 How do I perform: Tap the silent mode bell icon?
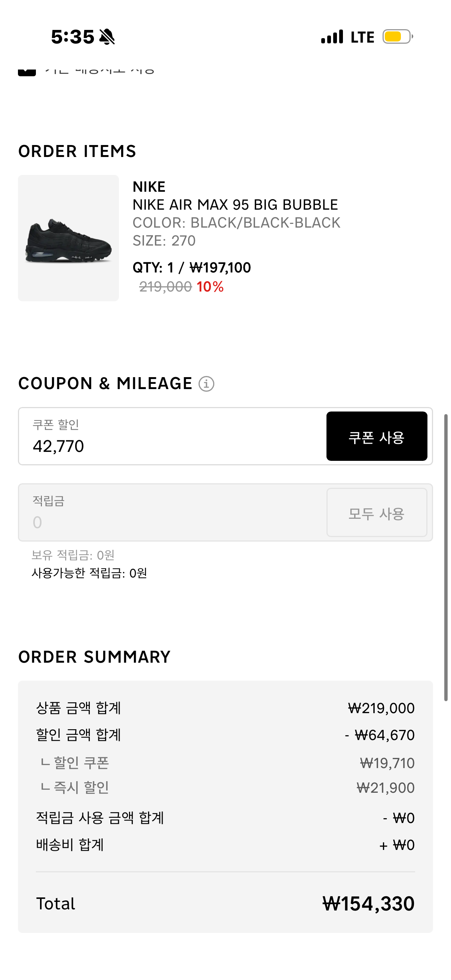tap(107, 37)
